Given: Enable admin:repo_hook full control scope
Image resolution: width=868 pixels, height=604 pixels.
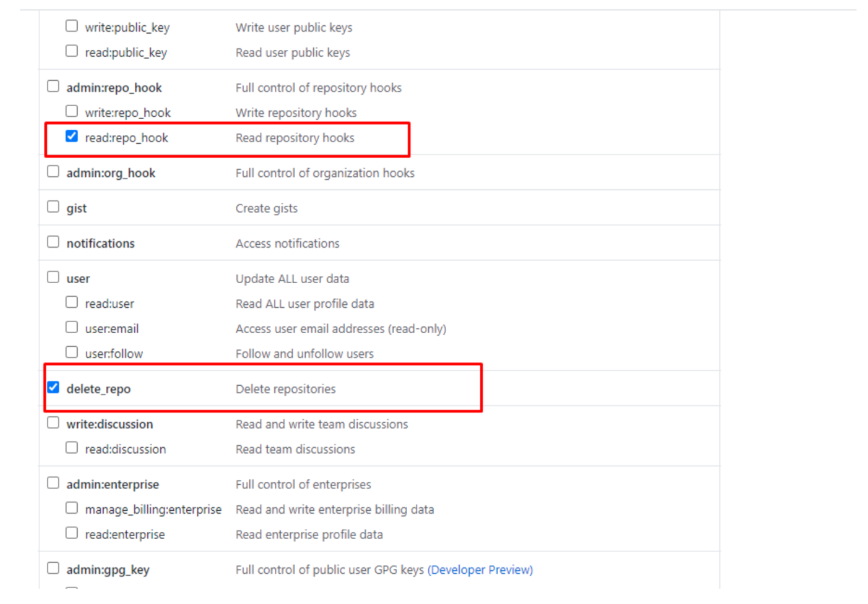Looking at the screenshot, I should [53, 85].
